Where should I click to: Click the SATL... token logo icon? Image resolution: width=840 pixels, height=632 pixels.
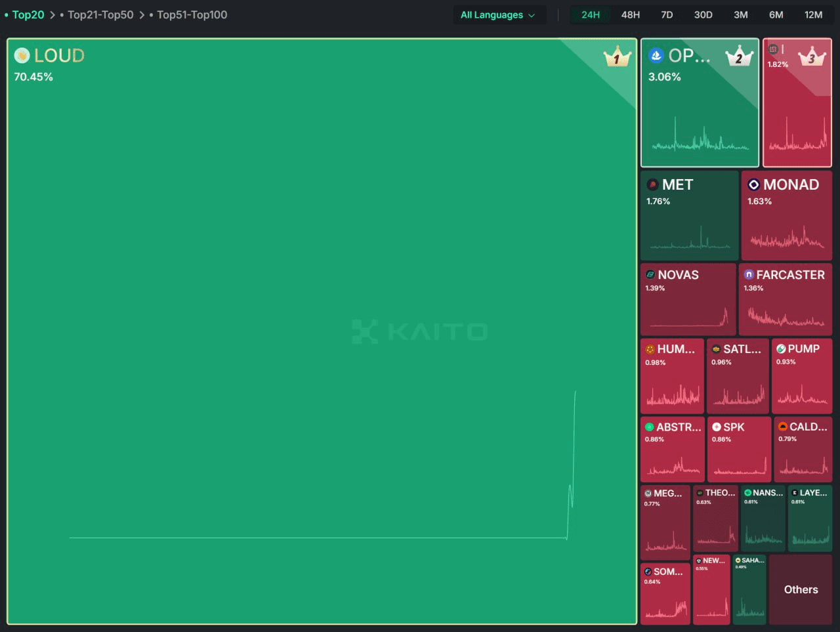point(716,349)
